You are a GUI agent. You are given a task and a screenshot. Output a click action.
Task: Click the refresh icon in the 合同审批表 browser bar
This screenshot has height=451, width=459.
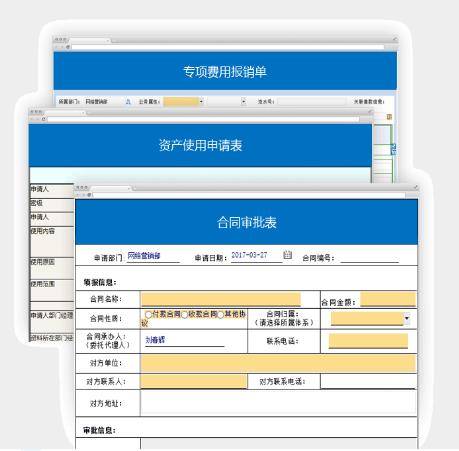(89, 195)
